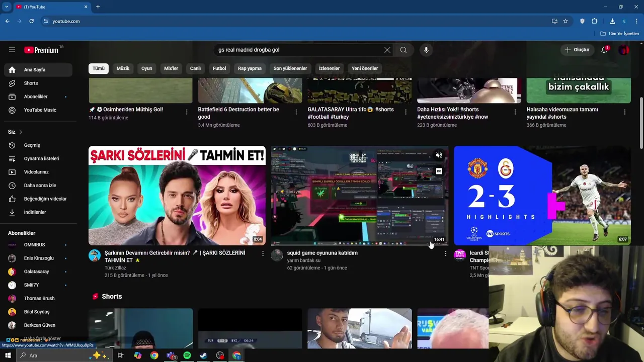Viewport: 644px width, 362px height.
Task: Select the Mix'ler filter chip
Action: 171,68
